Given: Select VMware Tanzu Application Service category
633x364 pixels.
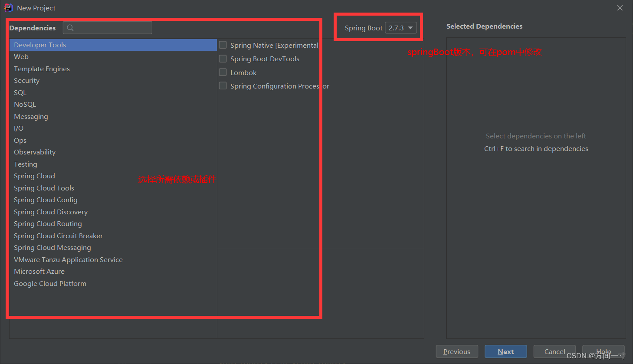Looking at the screenshot, I should pyautogui.click(x=113, y=259).
